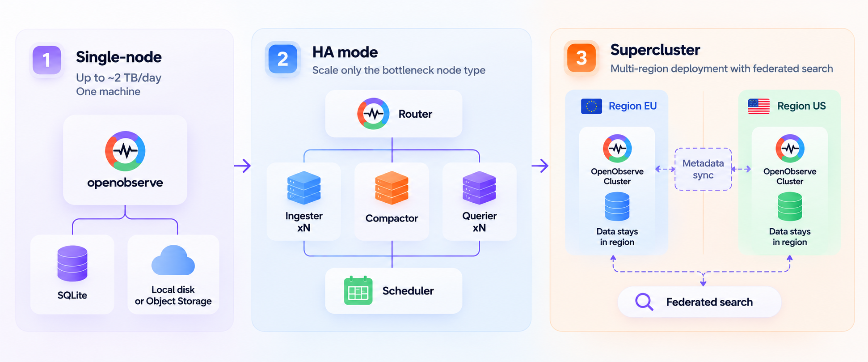Image resolution: width=868 pixels, height=362 pixels.
Task: Click 'Local disk or Object Storage' label
Action: click(x=173, y=295)
